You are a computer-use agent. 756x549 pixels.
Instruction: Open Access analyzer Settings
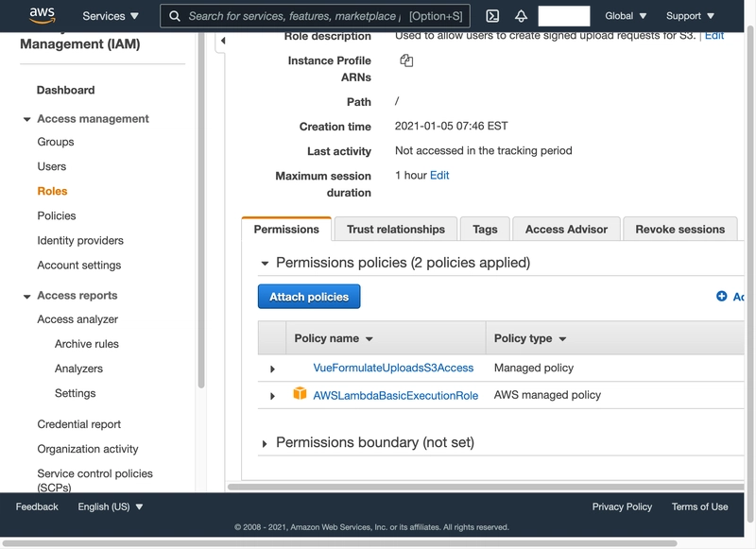click(x=76, y=393)
